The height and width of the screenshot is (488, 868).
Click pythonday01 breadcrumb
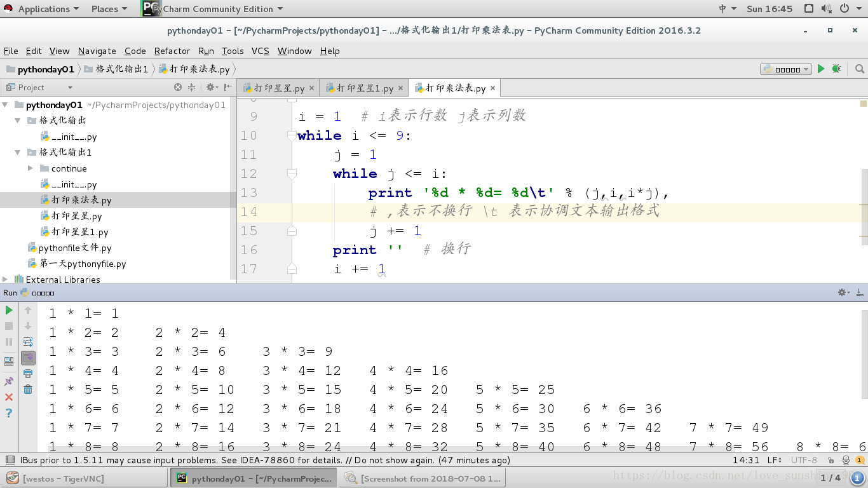tap(40, 69)
